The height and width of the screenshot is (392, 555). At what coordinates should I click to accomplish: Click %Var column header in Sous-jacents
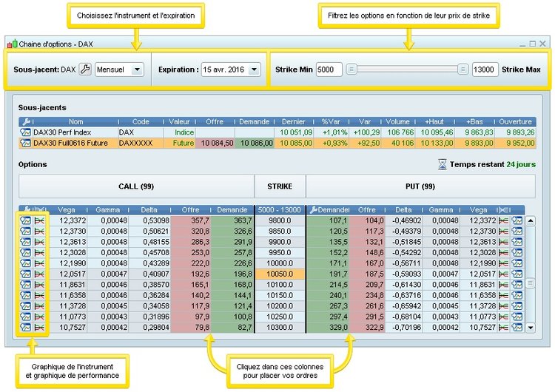pos(331,122)
